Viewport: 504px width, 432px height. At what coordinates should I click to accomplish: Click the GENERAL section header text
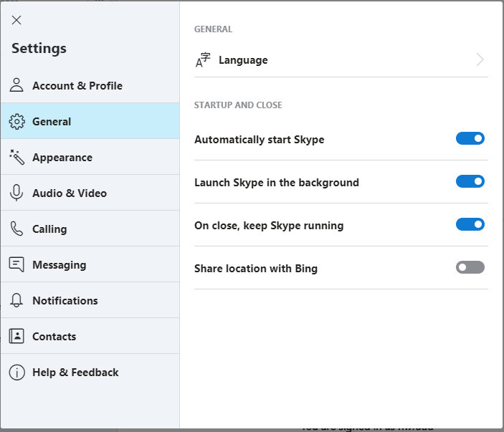[213, 29]
